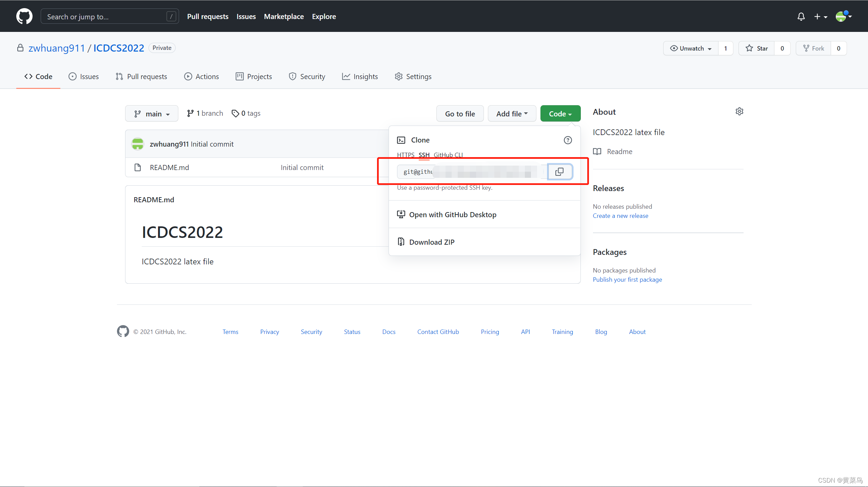Viewport: 868px width, 487px height.
Task: Copy the SSH clone URL to clipboard
Action: [x=560, y=172]
